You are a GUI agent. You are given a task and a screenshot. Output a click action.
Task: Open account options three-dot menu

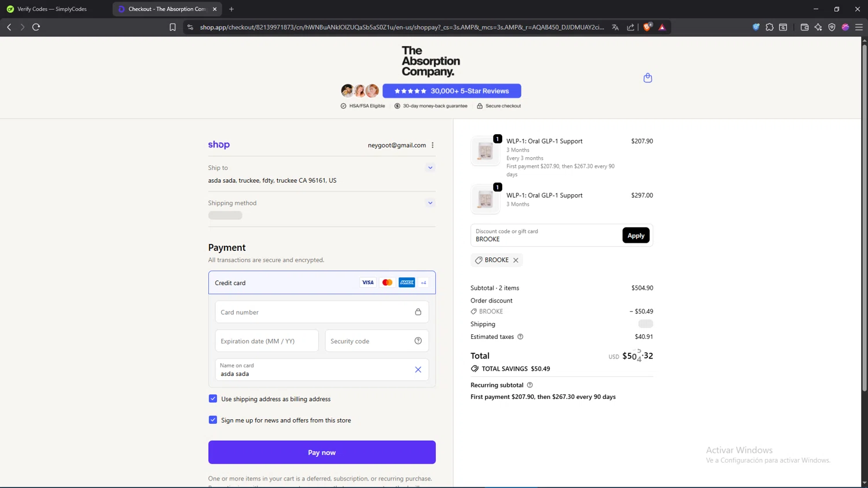tap(432, 145)
